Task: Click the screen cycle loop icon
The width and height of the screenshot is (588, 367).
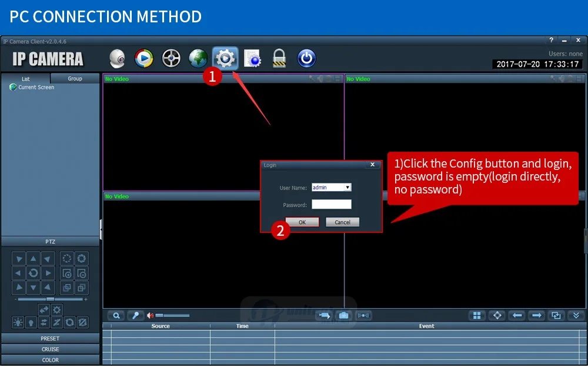Action: (556, 316)
